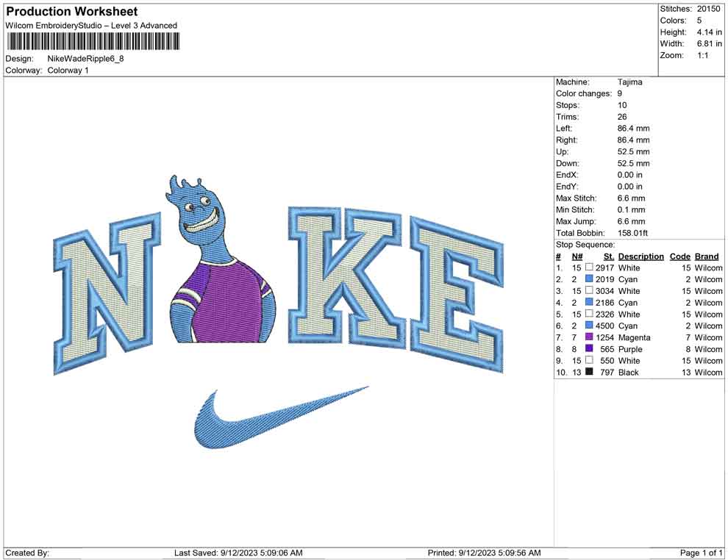
Task: Click the Min Stitch value '0.1 mm'
Action: click(632, 209)
